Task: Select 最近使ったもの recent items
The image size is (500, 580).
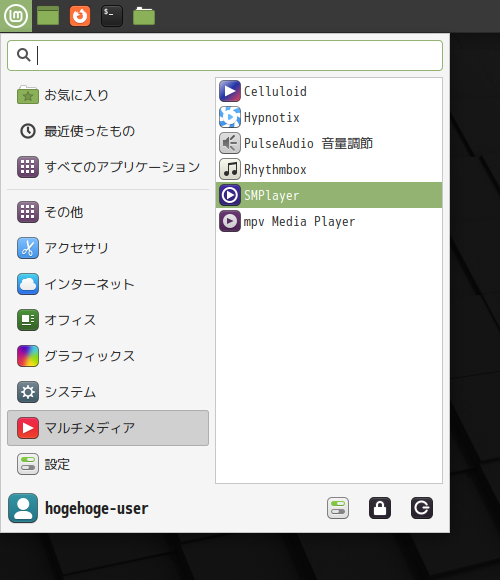Action: (x=108, y=131)
